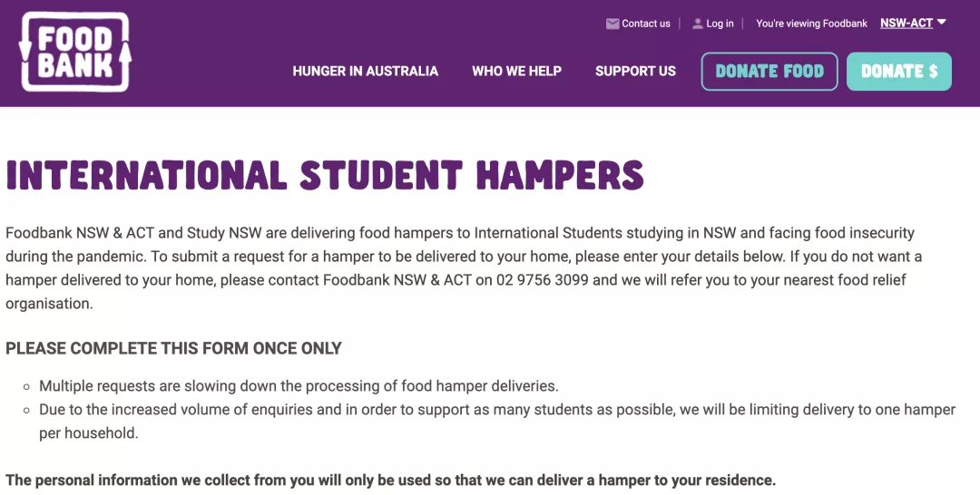
Task: Click the Log in link
Action: click(x=720, y=24)
